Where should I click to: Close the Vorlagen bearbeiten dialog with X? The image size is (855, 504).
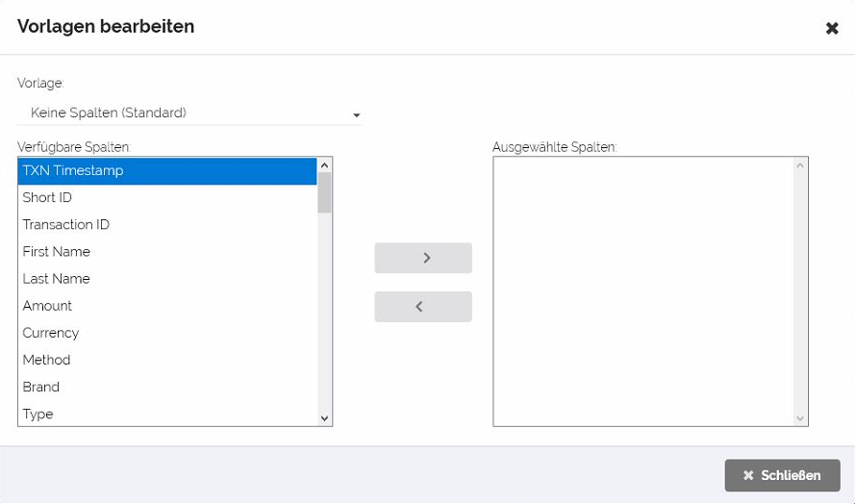pos(832,29)
